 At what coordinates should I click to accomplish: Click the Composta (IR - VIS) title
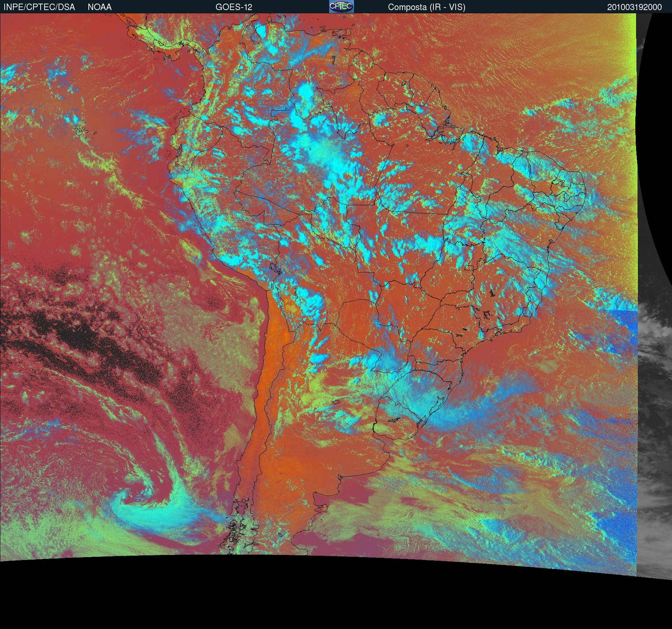427,7
